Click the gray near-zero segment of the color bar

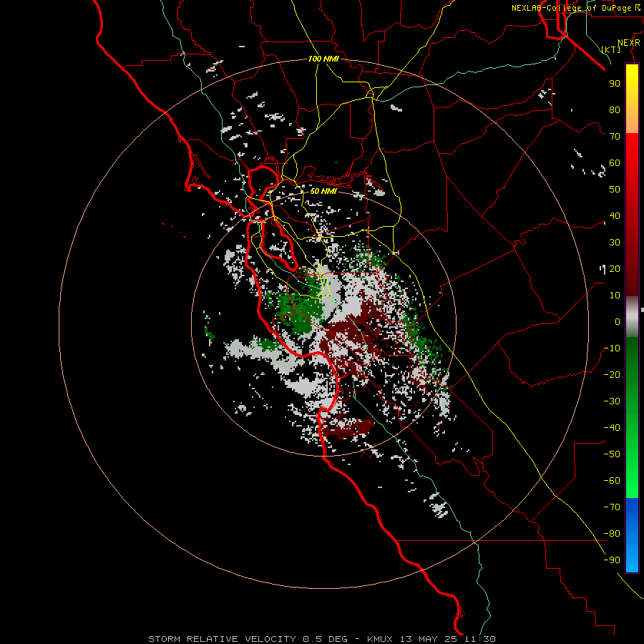pos(632,317)
